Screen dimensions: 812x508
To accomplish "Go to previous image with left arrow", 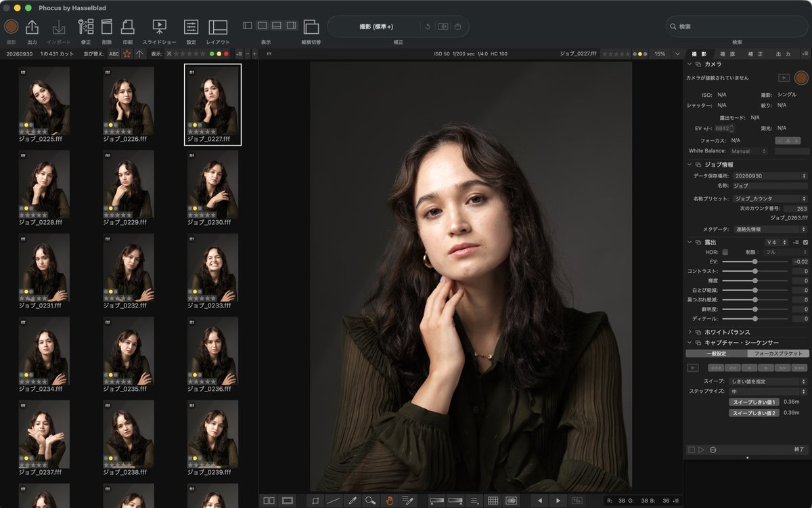I will coord(539,501).
